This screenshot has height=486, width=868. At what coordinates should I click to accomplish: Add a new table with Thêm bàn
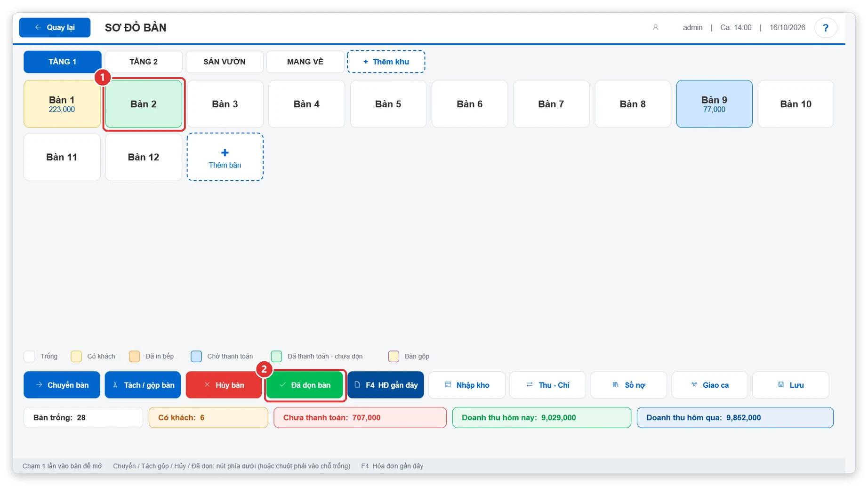click(225, 157)
